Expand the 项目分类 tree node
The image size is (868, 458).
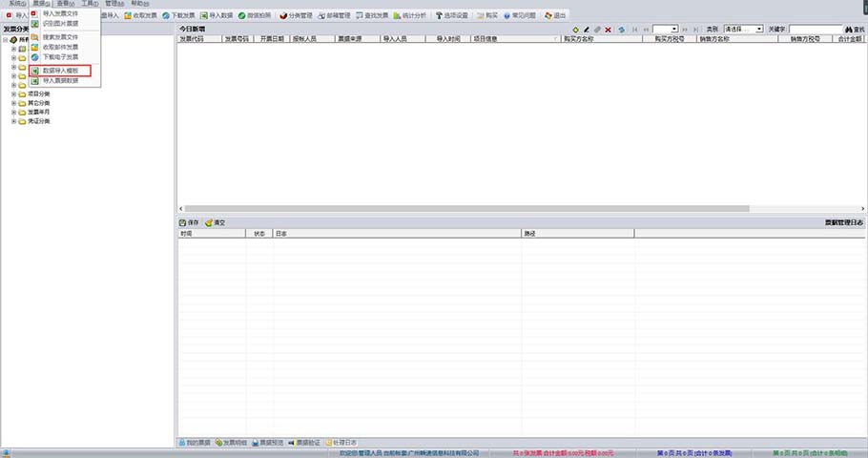click(x=14, y=94)
